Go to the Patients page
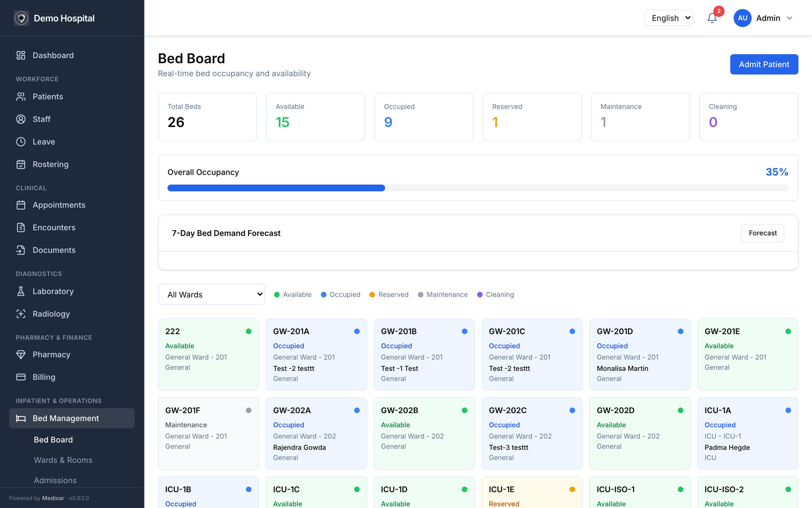Image resolution: width=812 pixels, height=508 pixels. [x=72, y=97]
